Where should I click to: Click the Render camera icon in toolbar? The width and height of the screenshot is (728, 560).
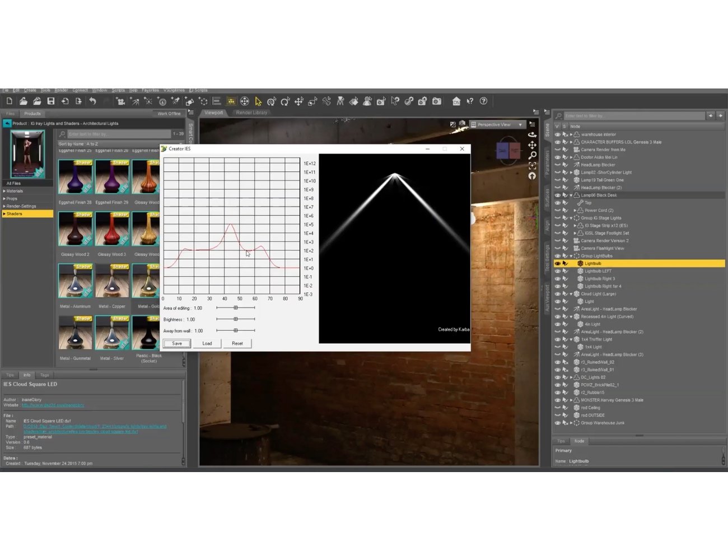pyautogui.click(x=437, y=101)
